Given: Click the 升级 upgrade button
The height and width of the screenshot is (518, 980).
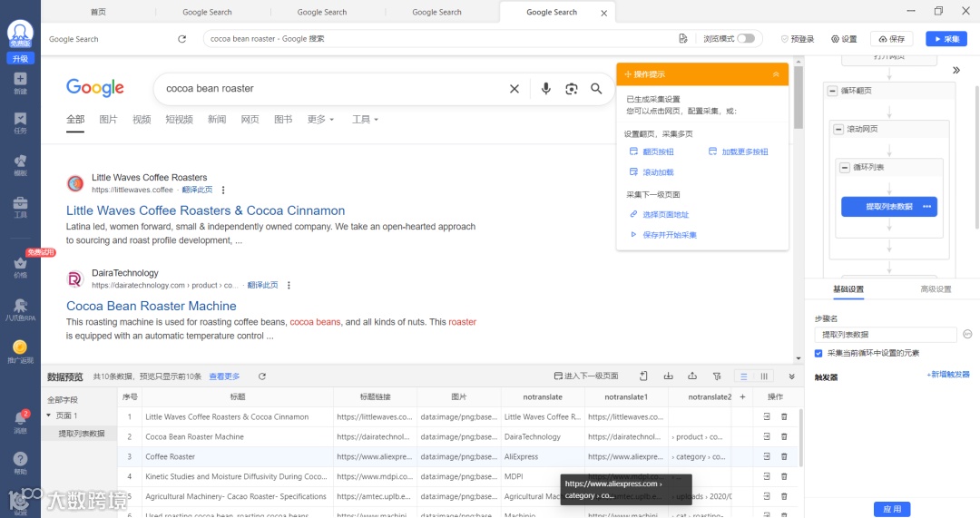Looking at the screenshot, I should pos(20,59).
